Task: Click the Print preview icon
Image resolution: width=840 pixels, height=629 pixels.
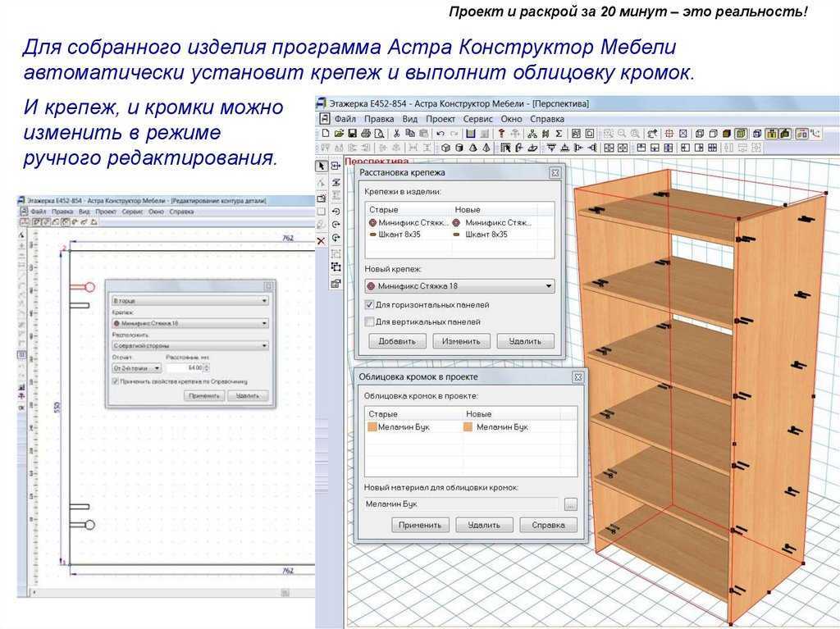Action: pos(379,134)
